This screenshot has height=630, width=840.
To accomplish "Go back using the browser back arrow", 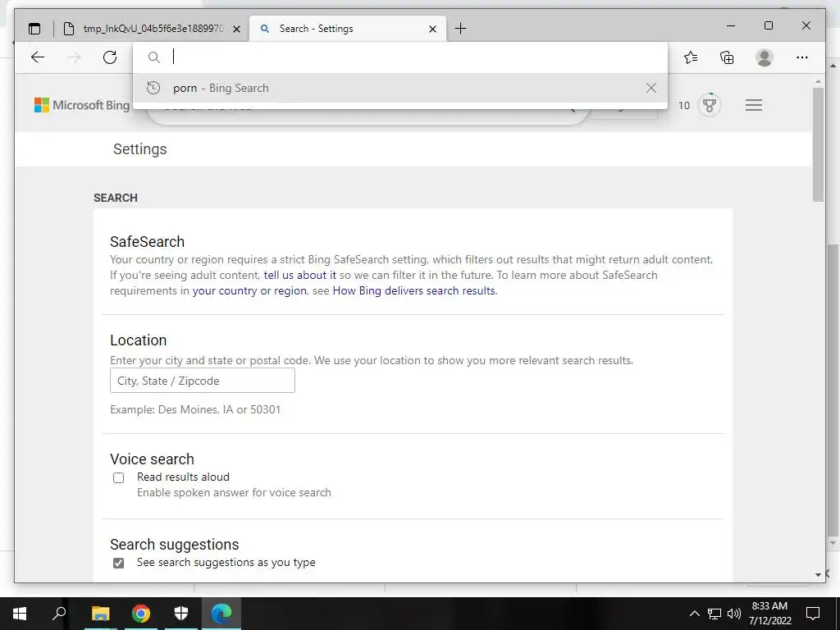I will [x=38, y=57].
